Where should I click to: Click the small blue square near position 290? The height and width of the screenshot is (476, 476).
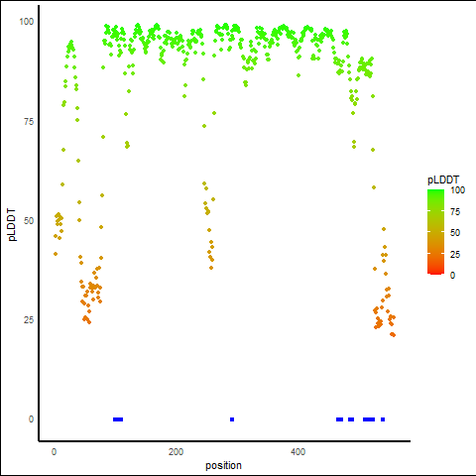tap(232, 419)
